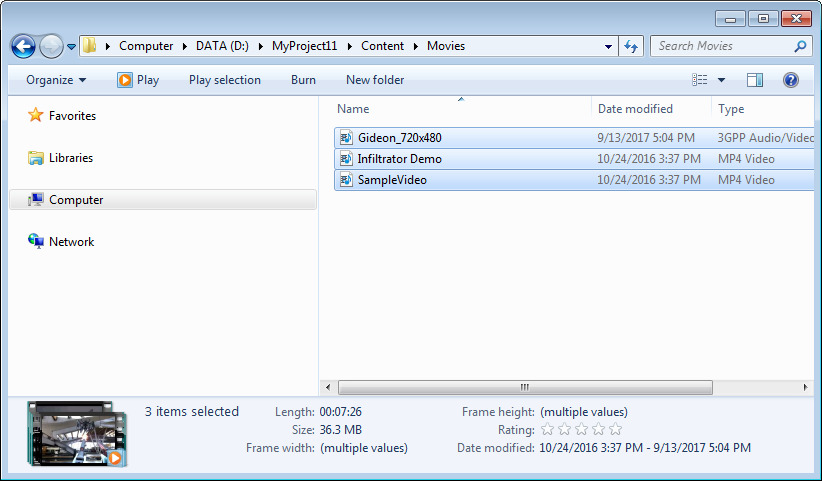Viewport: 822px width, 481px height.
Task: Select Burn in the toolbar
Action: (x=303, y=80)
